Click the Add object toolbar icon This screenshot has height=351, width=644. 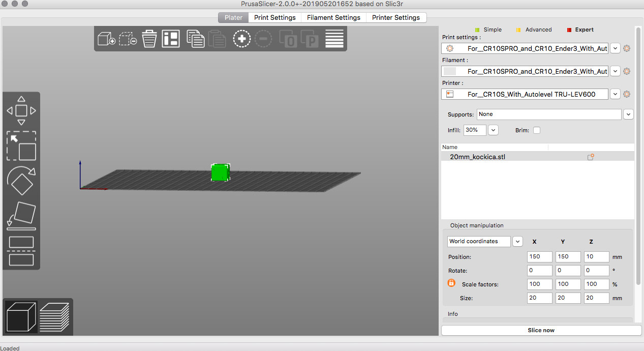106,39
